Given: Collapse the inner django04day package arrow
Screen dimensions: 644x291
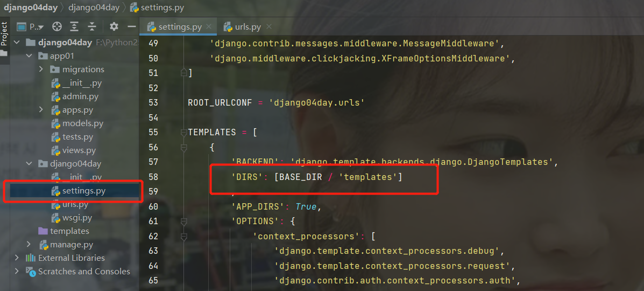Looking at the screenshot, I should 29,164.
